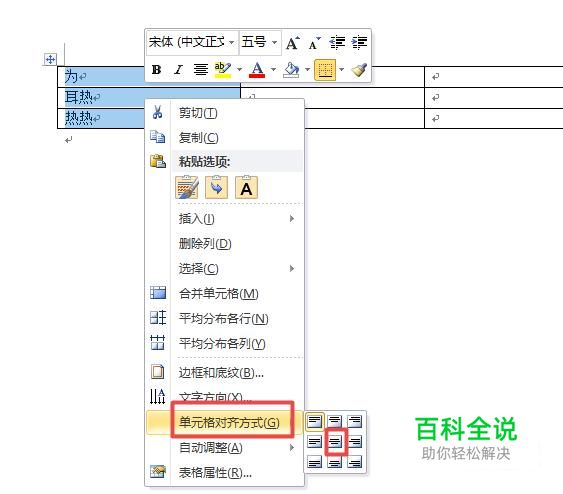This screenshot has height=494, width=563.
Task: Choose 平均分布各列(Y) menu entry
Action: [x=225, y=344]
